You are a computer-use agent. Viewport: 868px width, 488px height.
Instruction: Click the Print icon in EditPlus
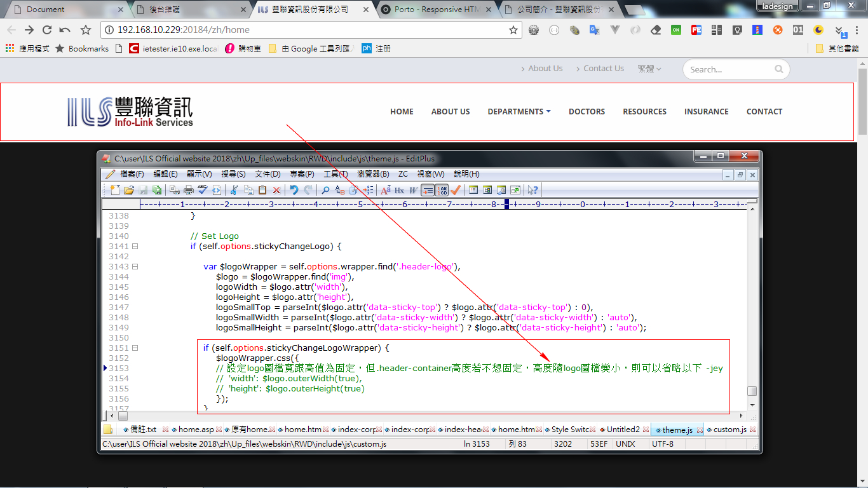click(x=188, y=189)
